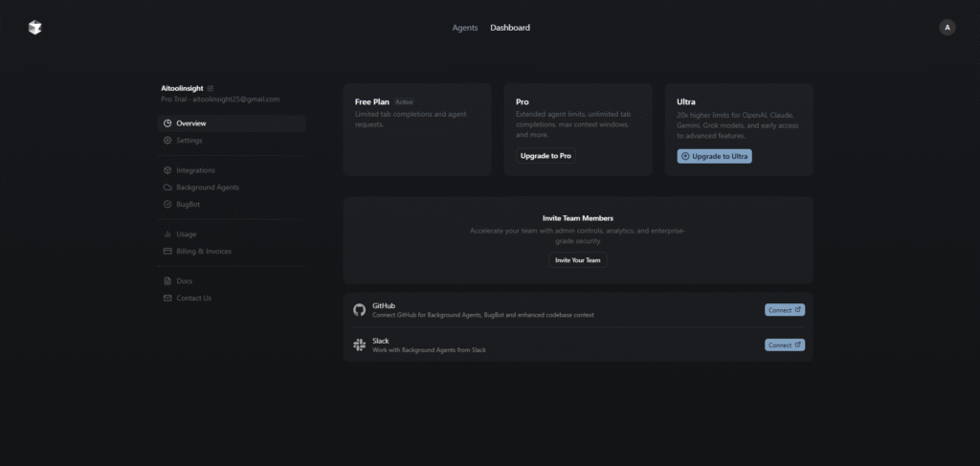Edit team name pencil icon beside Aitoolinsight
Image resolution: width=980 pixels, height=466 pixels.
(x=210, y=88)
